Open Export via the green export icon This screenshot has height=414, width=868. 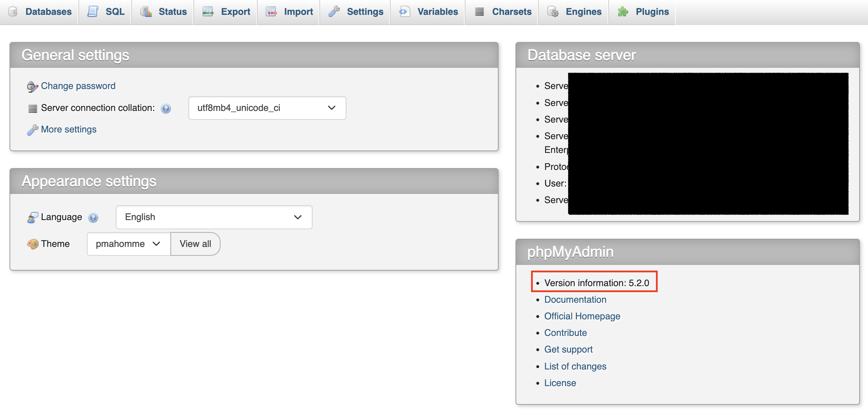(208, 12)
